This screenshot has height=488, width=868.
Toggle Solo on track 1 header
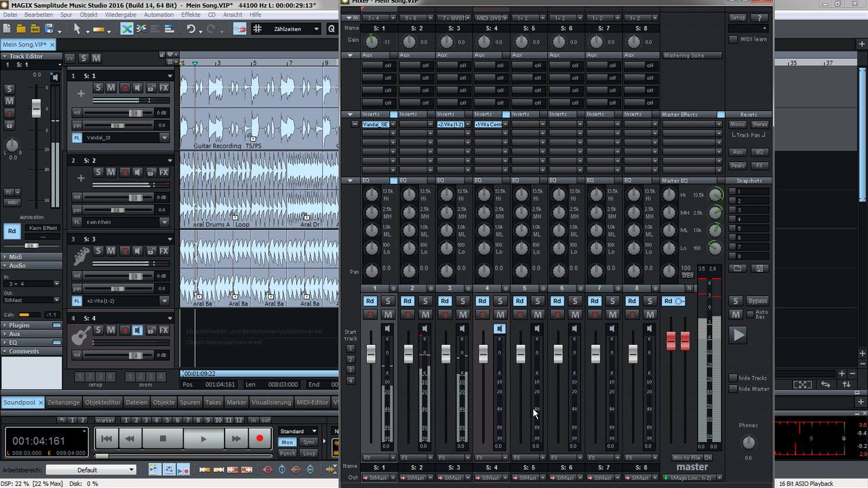coord(98,88)
